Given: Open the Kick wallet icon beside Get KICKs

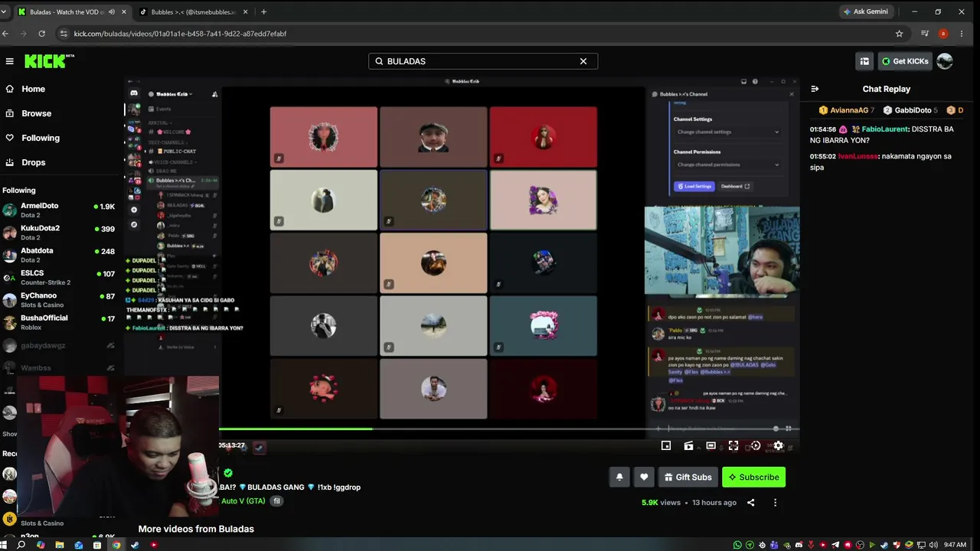Looking at the screenshot, I should click(x=864, y=61).
